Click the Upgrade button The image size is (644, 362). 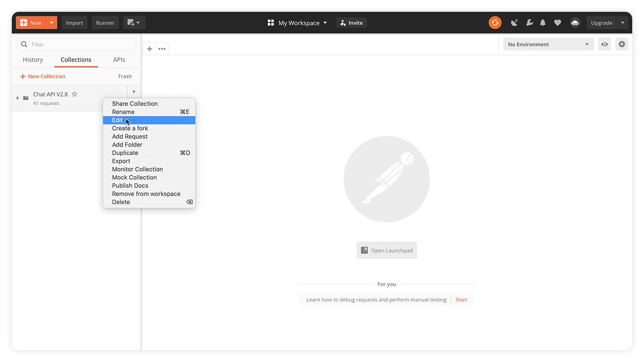tap(602, 23)
